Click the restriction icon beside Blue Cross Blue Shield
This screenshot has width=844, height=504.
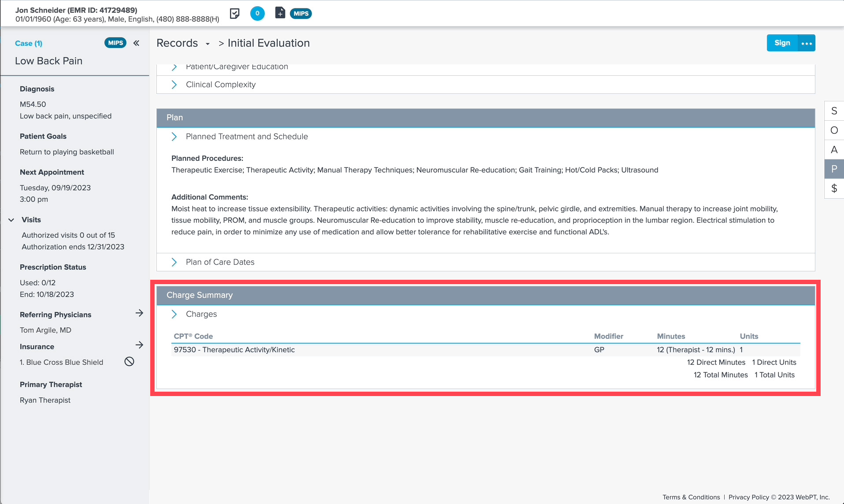point(129,361)
